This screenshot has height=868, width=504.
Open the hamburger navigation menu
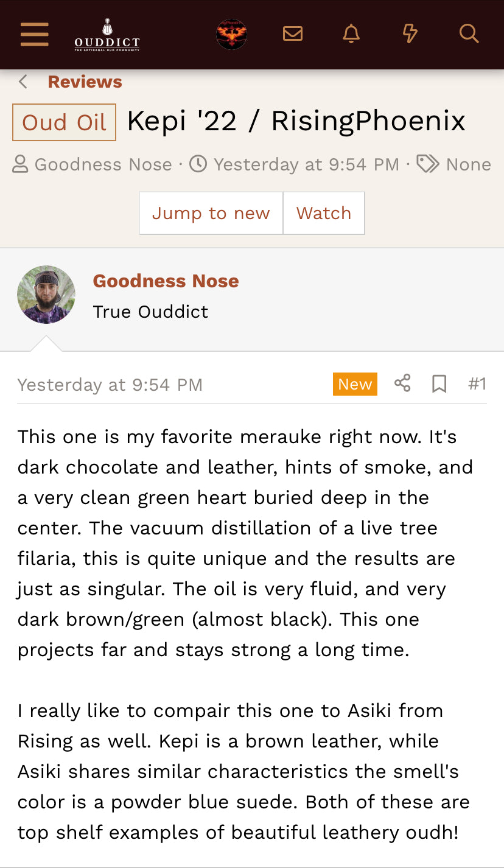34,35
